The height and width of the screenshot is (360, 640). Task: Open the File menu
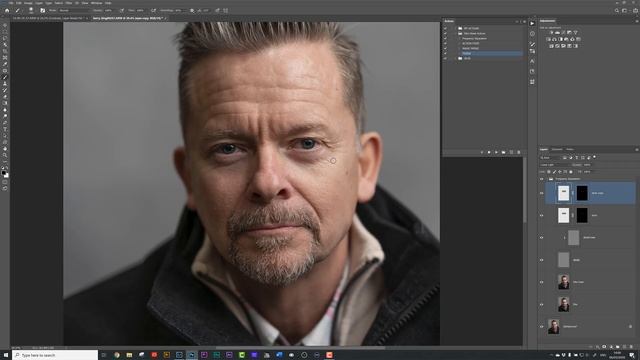click(x=11, y=3)
